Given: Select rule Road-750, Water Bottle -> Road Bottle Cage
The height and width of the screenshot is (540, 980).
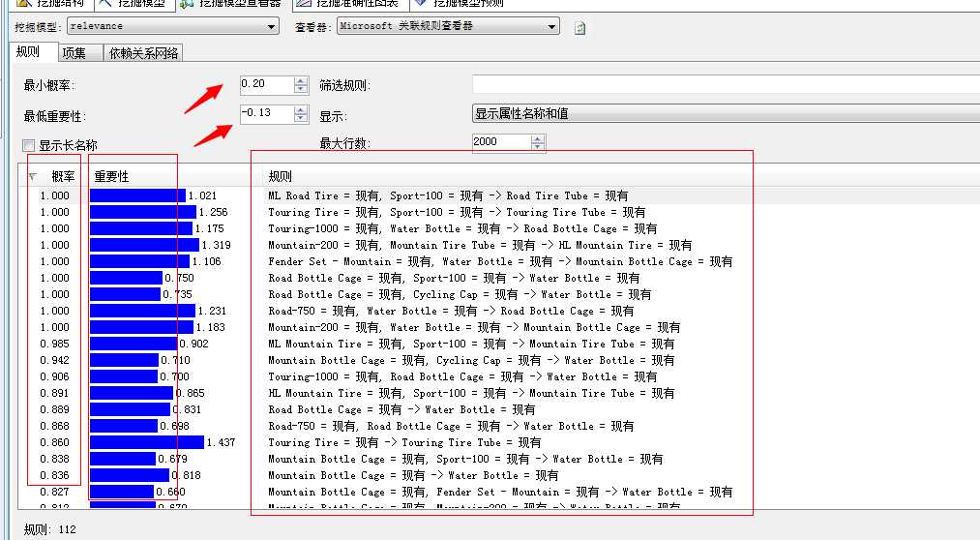Looking at the screenshot, I should coord(451,311).
